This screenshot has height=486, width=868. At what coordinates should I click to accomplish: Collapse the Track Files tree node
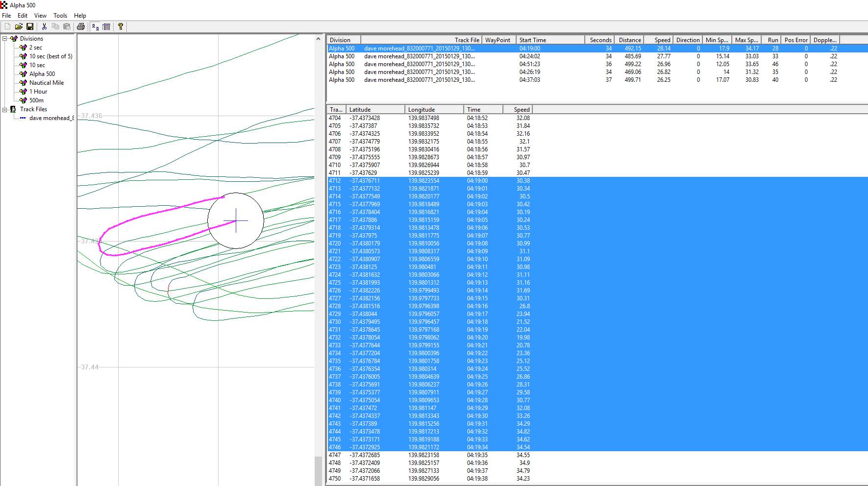(x=5, y=109)
